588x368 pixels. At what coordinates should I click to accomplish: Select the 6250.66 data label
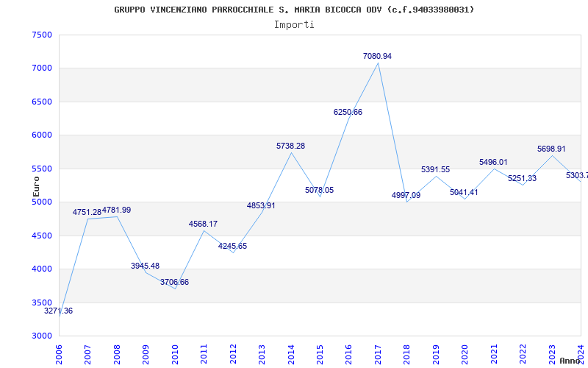[348, 113]
